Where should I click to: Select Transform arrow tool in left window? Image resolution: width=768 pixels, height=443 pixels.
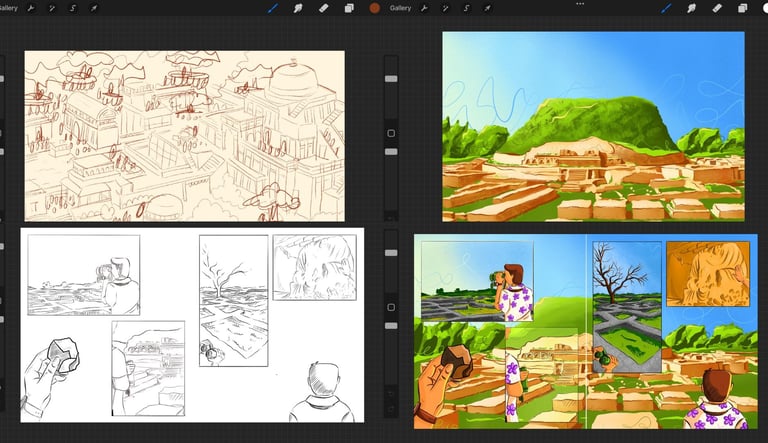pyautogui.click(x=94, y=8)
